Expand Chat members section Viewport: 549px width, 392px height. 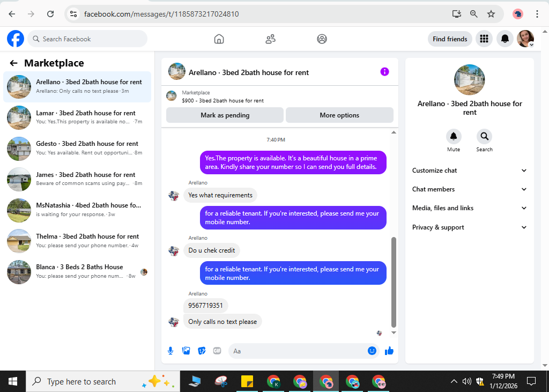469,189
